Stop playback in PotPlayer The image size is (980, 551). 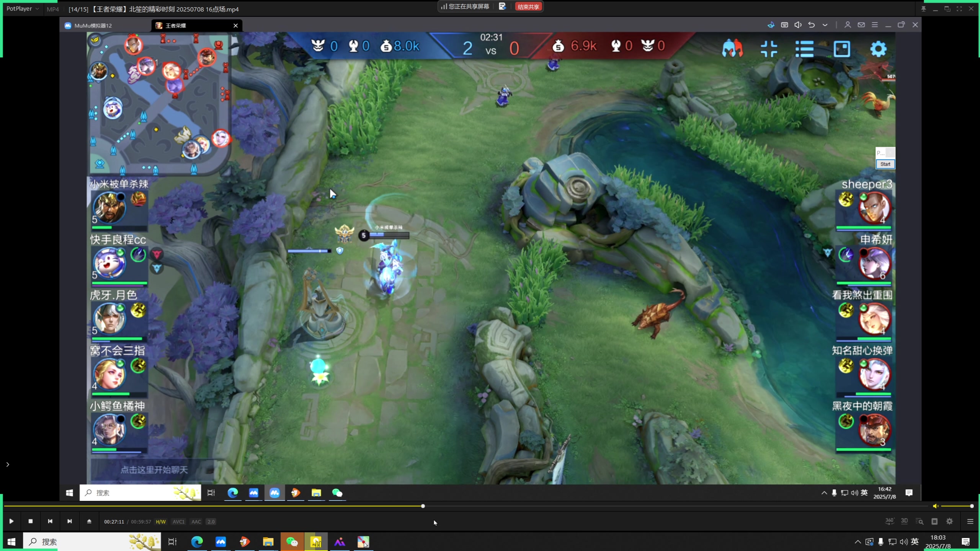31,521
